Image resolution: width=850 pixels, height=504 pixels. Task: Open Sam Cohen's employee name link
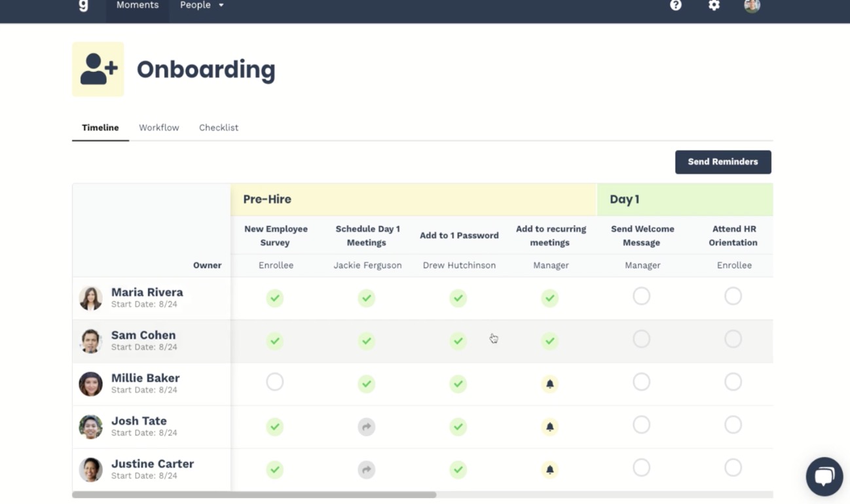point(143,335)
